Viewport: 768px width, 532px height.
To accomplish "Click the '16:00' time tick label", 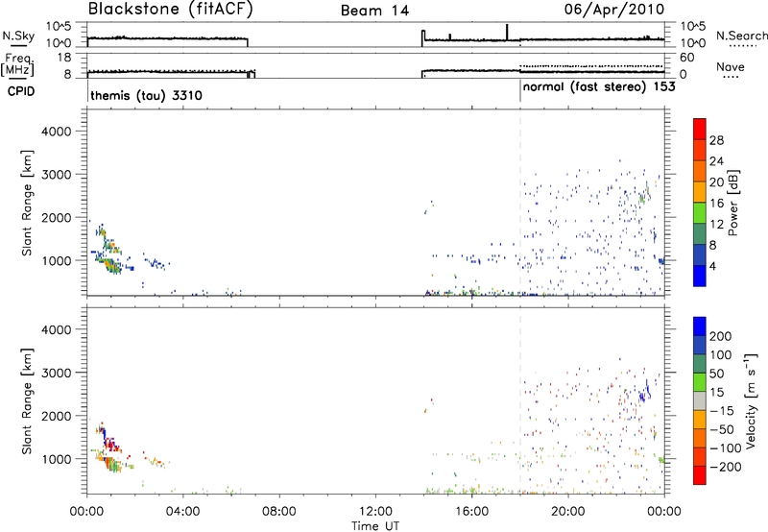I will [471, 512].
